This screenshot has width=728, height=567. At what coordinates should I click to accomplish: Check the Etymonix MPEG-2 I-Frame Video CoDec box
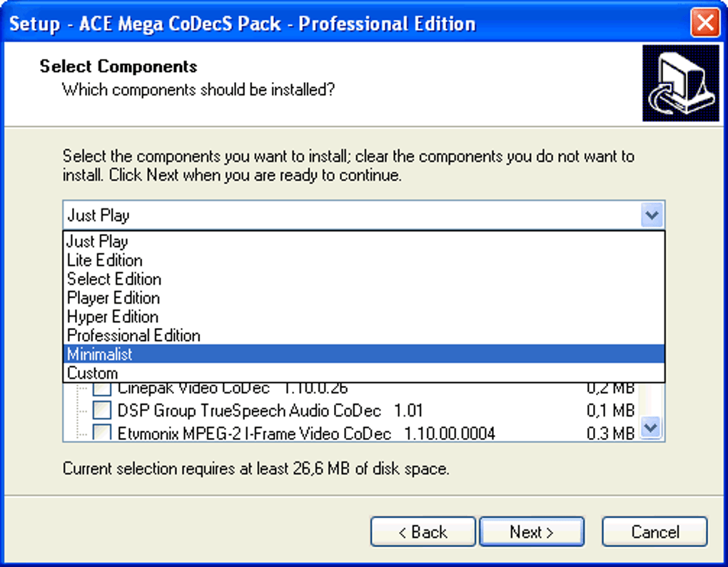pos(101,432)
